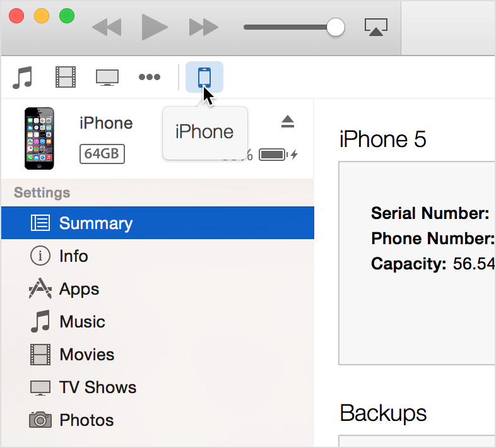Open the Music library icon
Screen dimensions: 496x448
coord(23,77)
